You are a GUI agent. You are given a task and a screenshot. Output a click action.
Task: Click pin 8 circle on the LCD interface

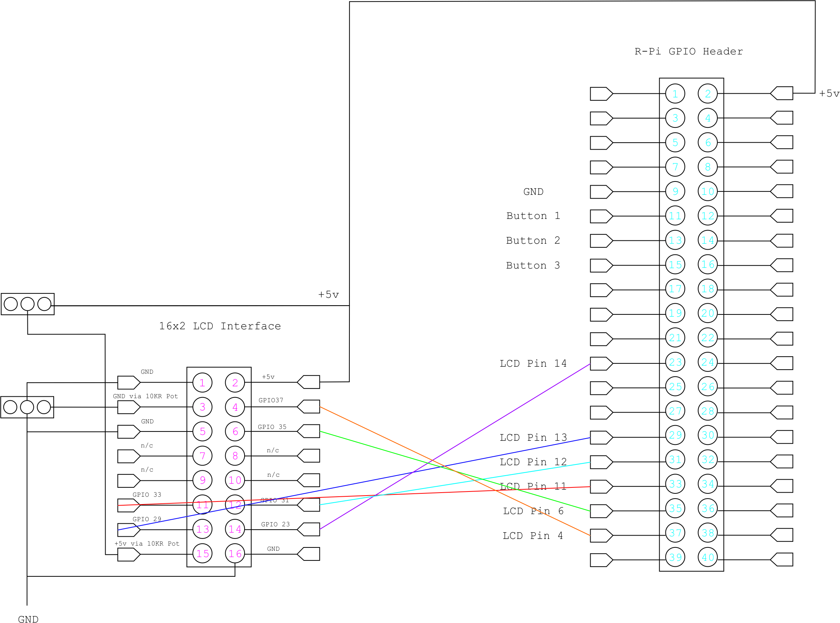(x=235, y=456)
